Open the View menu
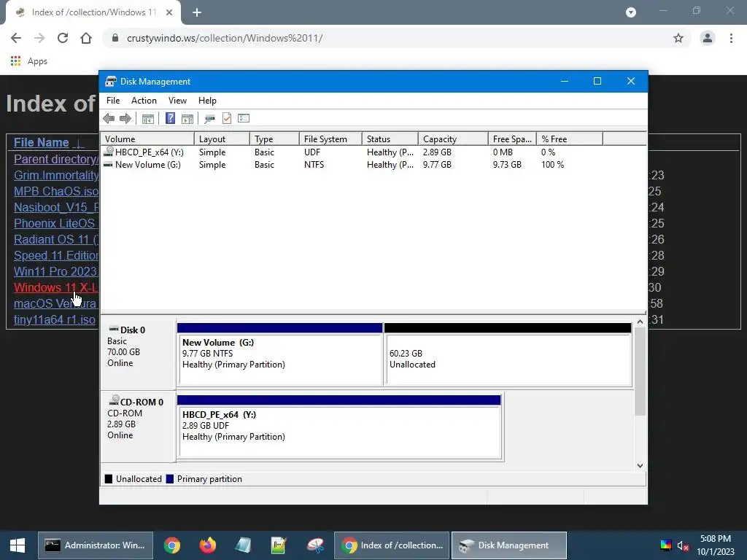 [177, 101]
